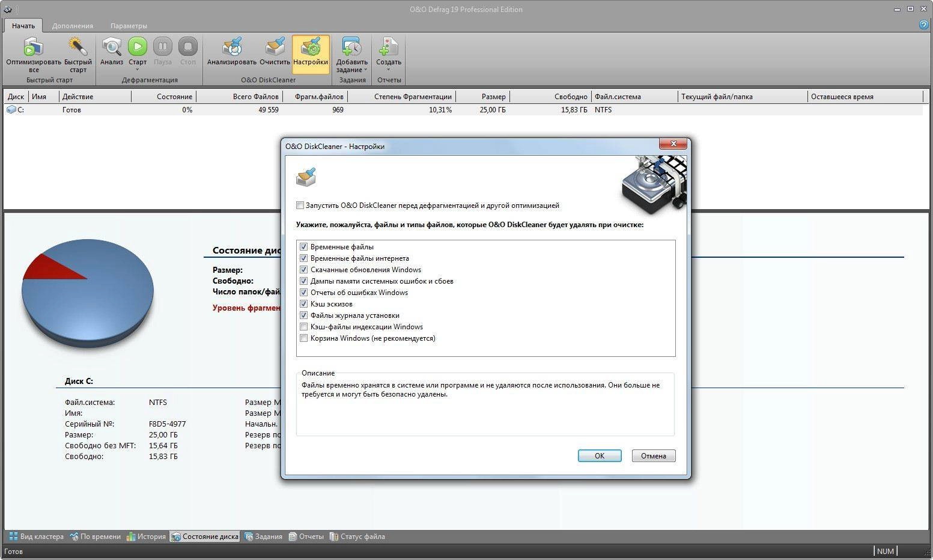Check Корзина Windows (не рекомендуется)
The image size is (933, 560).
[304, 338]
